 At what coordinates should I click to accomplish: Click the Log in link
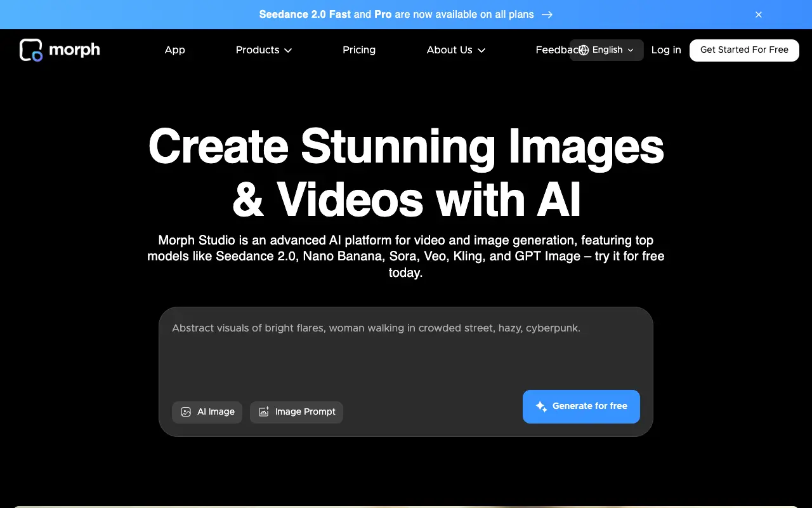pos(666,50)
